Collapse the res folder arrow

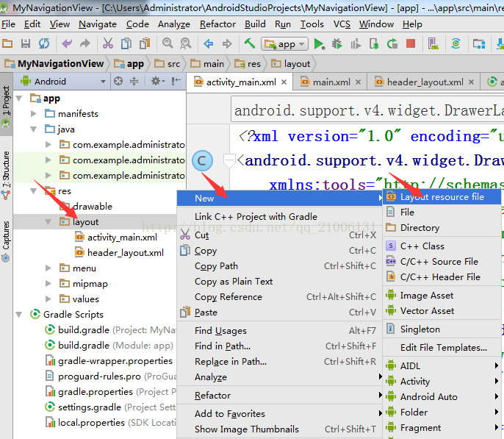pyautogui.click(x=34, y=191)
